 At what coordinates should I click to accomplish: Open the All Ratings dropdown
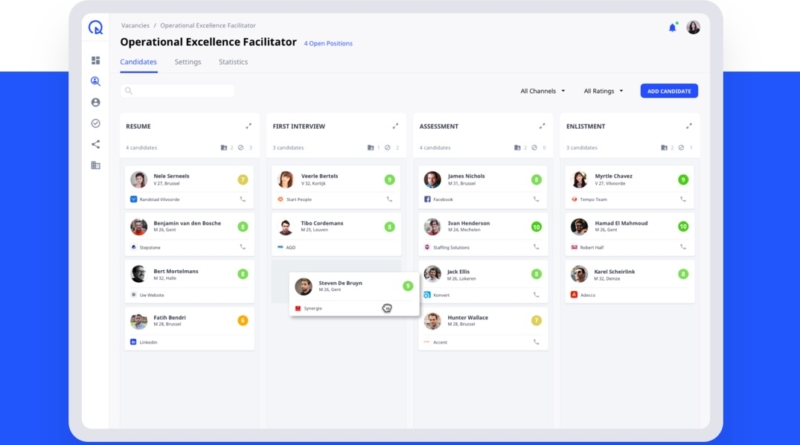(x=603, y=91)
